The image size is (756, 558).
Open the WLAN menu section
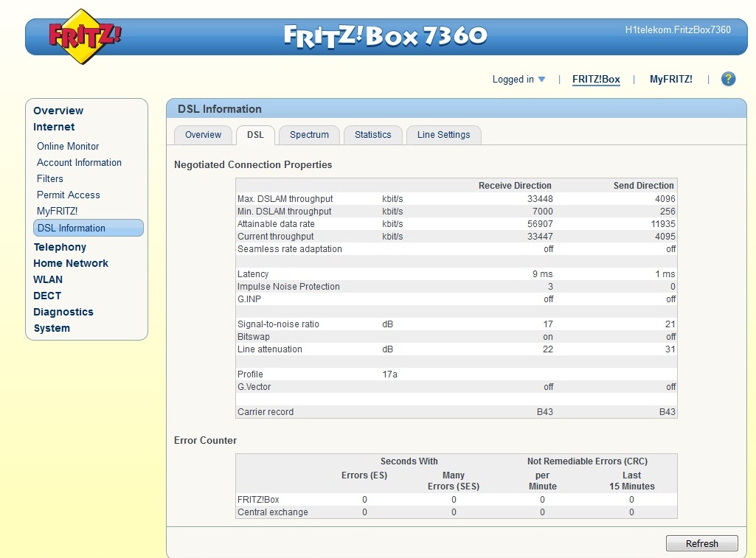click(x=48, y=279)
